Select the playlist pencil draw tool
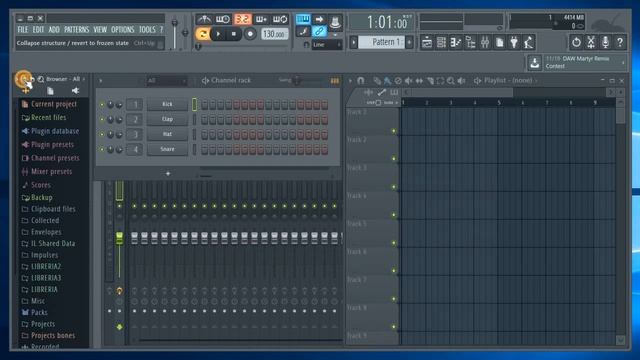 point(377,81)
